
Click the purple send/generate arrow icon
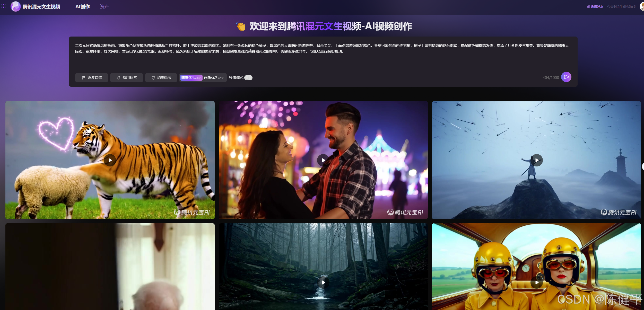(x=566, y=77)
